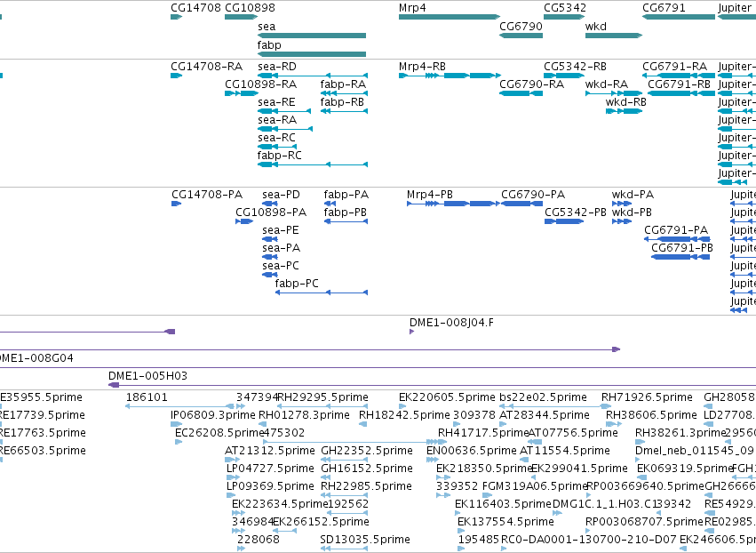Select the wkd-RA transcript

pyautogui.click(x=614, y=93)
